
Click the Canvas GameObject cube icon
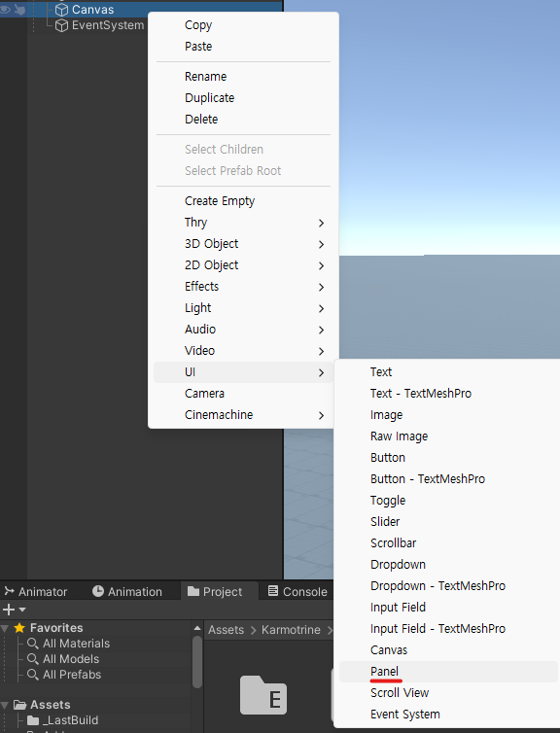[61, 10]
